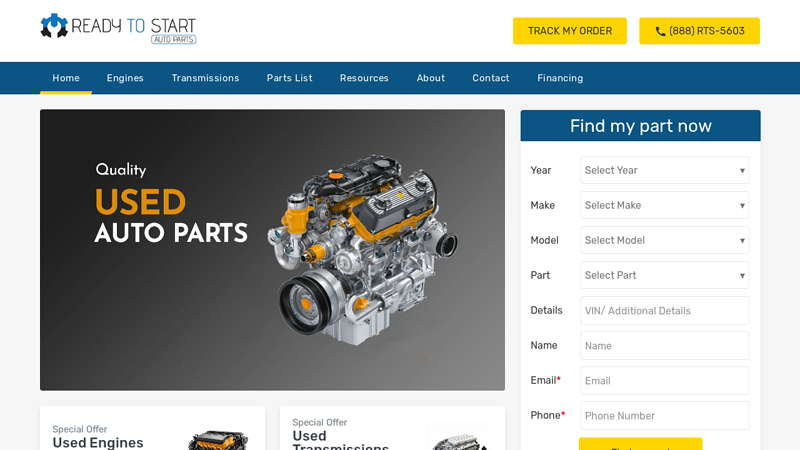Viewport: 800px width, 450px height.
Task: Open the Resources menu item
Action: 364,78
